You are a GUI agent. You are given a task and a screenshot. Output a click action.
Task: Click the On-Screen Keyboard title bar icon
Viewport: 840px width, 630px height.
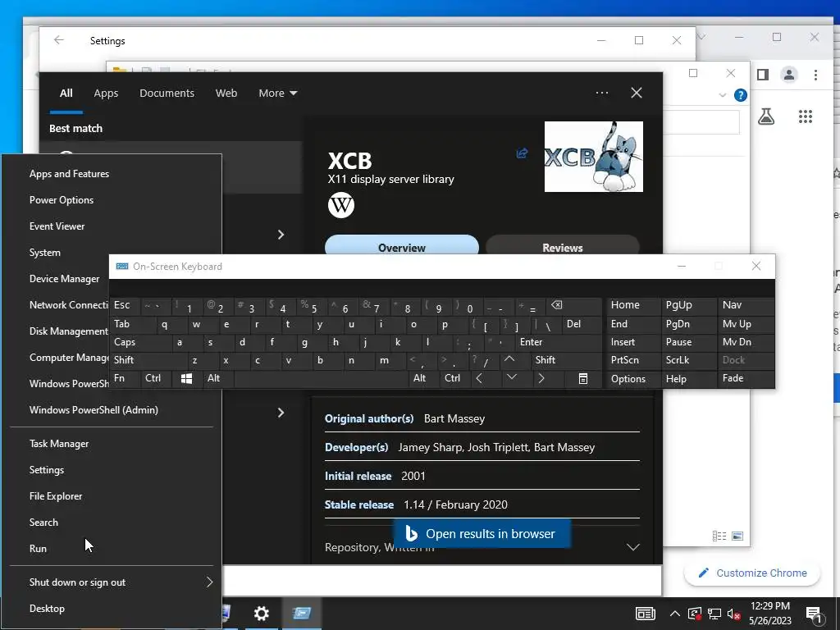click(x=122, y=267)
